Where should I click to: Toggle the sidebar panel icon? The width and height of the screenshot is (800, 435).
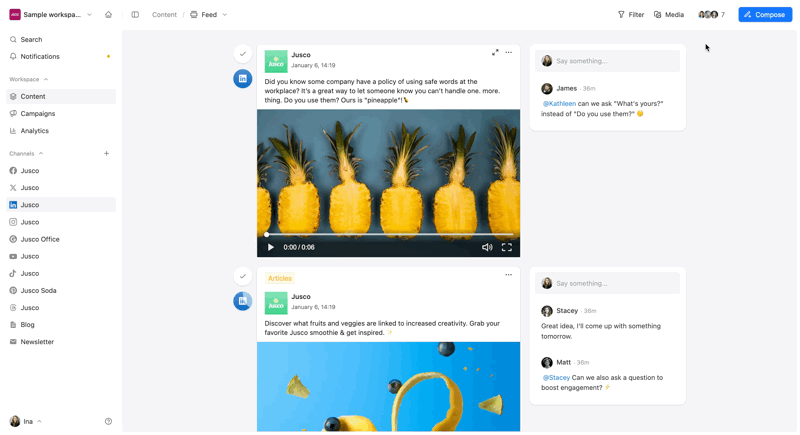click(x=135, y=15)
